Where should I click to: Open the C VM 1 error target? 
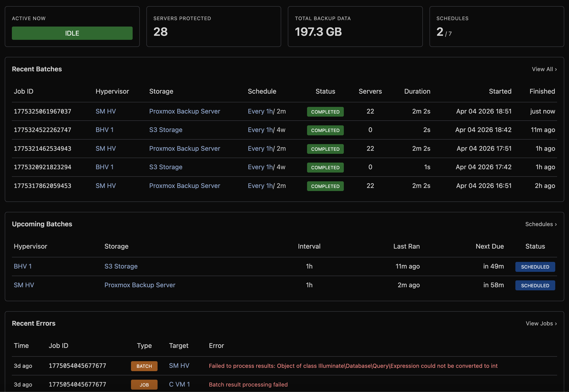click(179, 384)
